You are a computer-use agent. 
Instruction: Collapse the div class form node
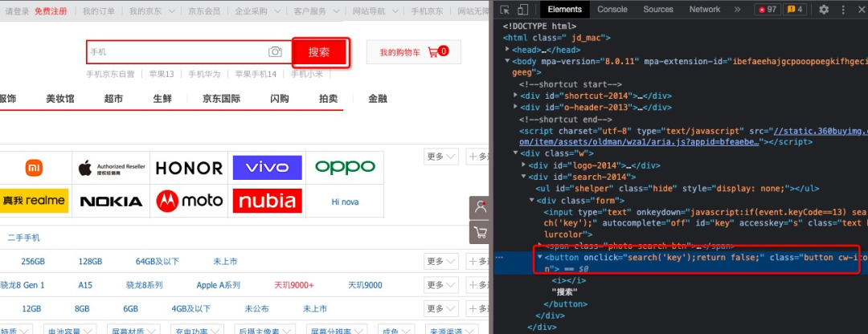(x=532, y=200)
